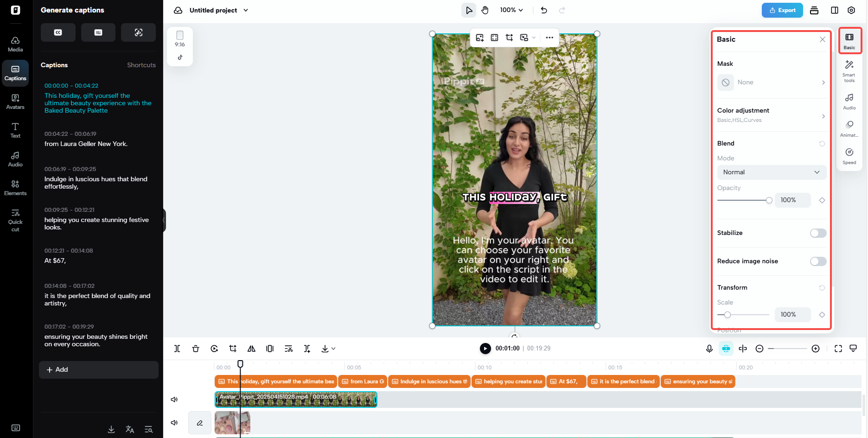Screen dimensions: 868x438
Task: Open keyboard shortcuts icon at sidebar bottom
Action: [x=15, y=428]
